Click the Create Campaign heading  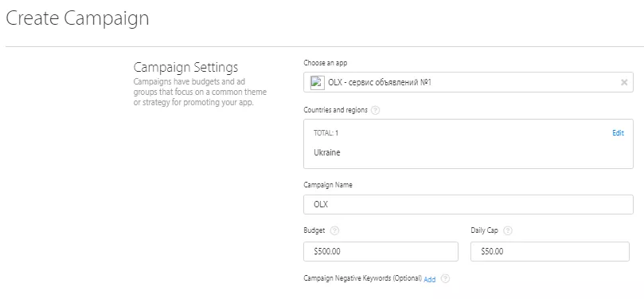coord(77,19)
